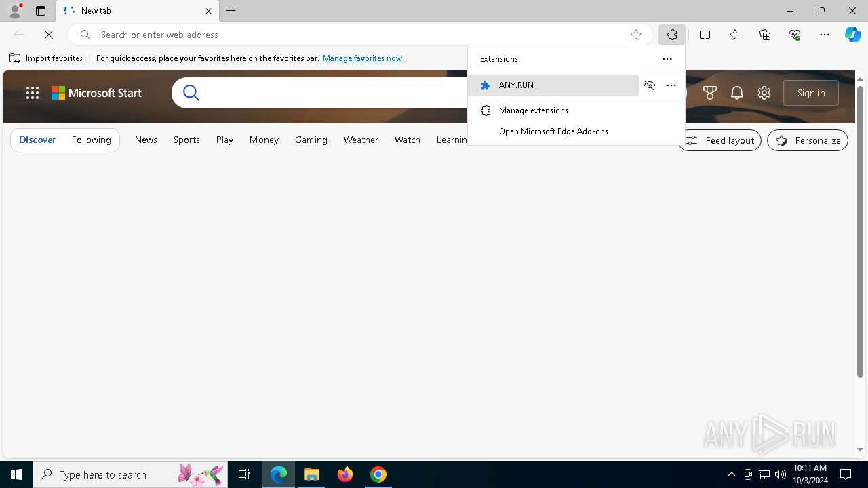Click Manage favorites now link

tap(362, 58)
